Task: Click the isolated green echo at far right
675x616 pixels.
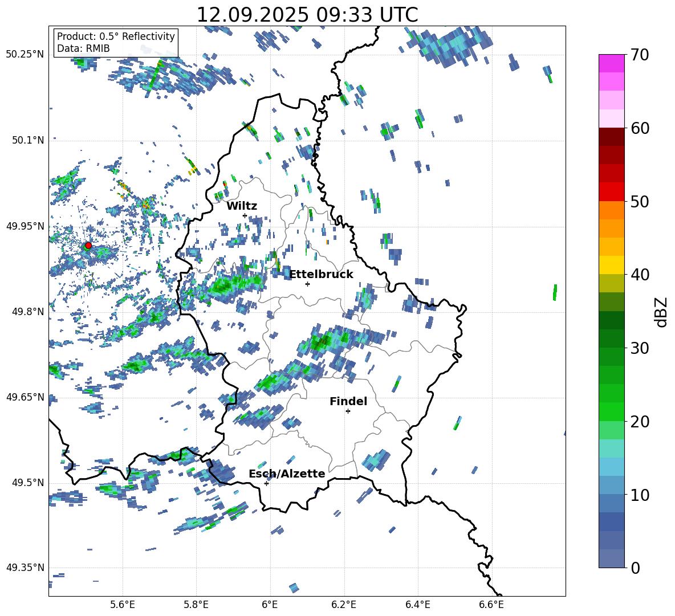Action: pyautogui.click(x=555, y=292)
